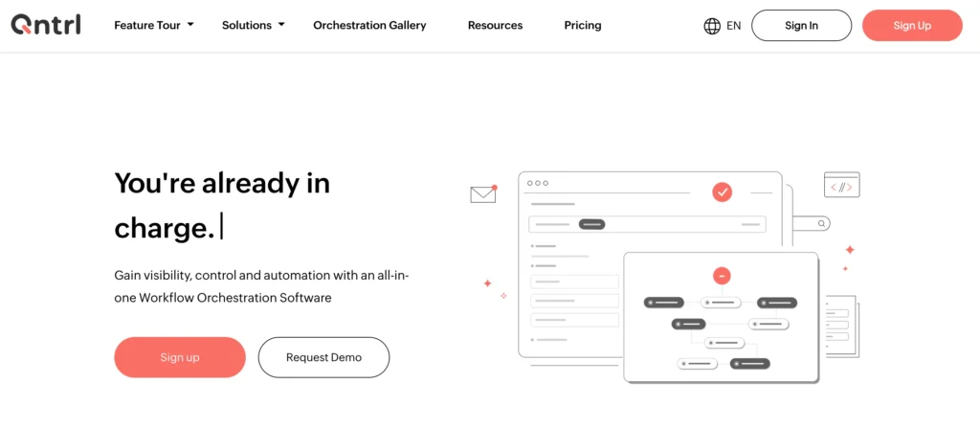Click the code brackets window icon
Screen dimensions: 980x429
(841, 185)
